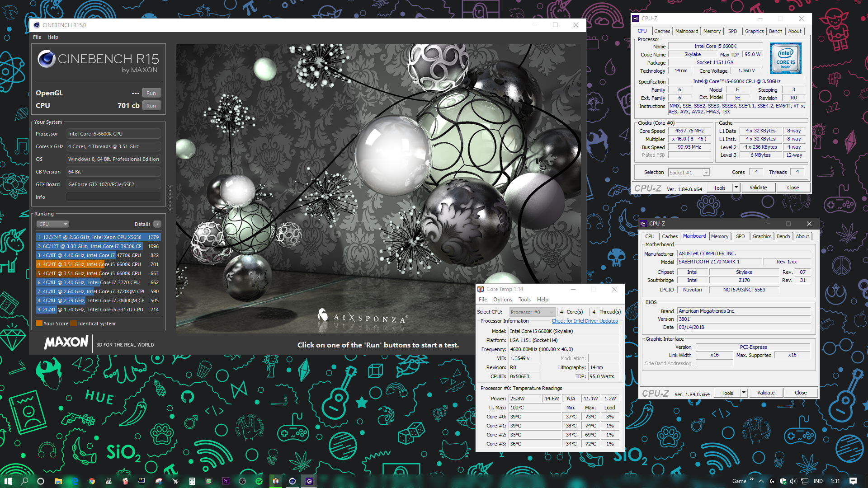Open Spotify from the taskbar

point(259,481)
